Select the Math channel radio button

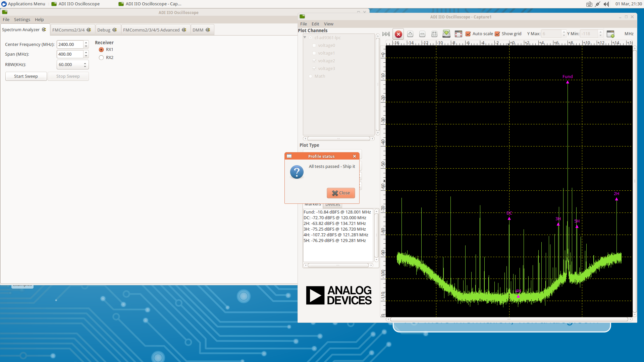pyautogui.click(x=311, y=76)
